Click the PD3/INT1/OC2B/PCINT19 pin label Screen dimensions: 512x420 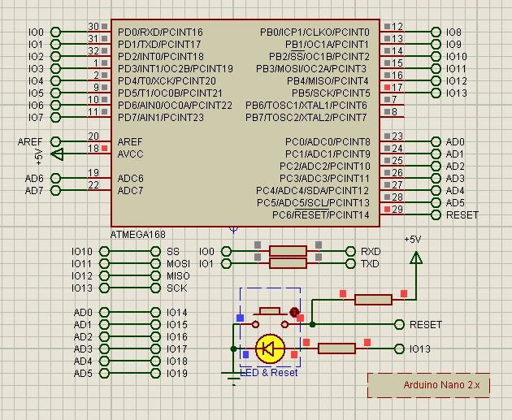pos(176,69)
